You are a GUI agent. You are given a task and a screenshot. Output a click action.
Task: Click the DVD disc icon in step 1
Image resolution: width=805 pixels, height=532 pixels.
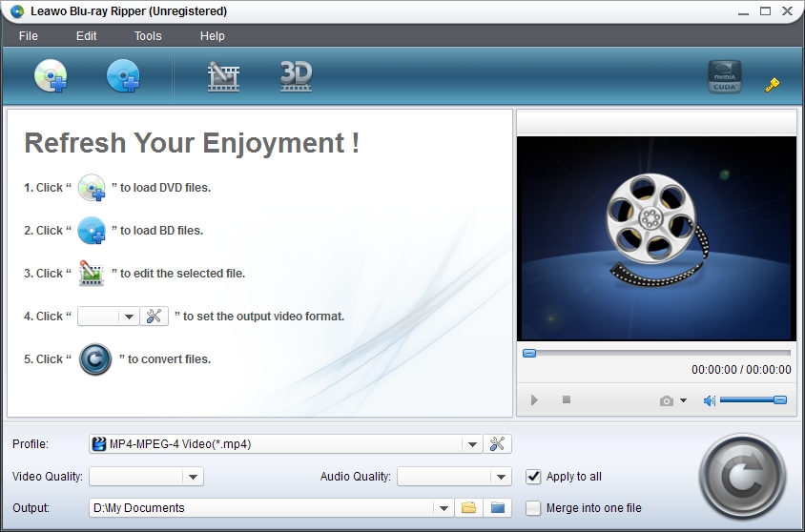click(x=92, y=188)
